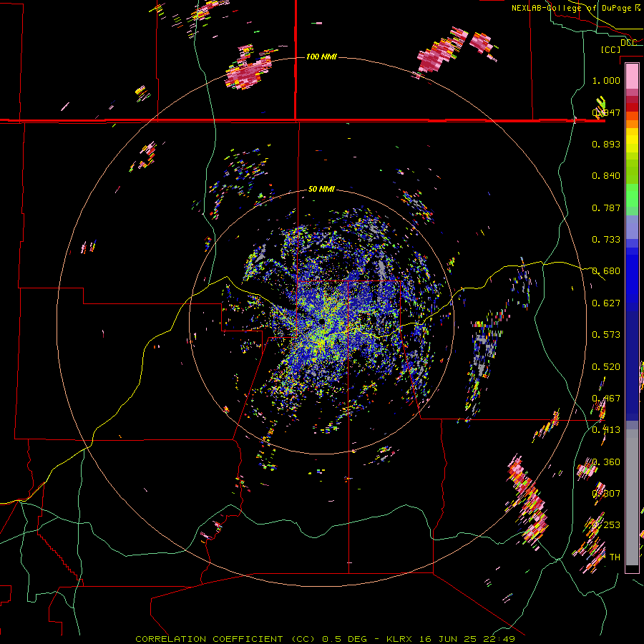This screenshot has width=644, height=644.
Task: Select the 0.627 scale label
Action: point(606,303)
